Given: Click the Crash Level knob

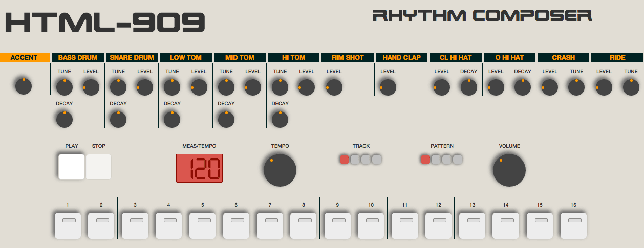Looking at the screenshot, I should click(x=550, y=87).
